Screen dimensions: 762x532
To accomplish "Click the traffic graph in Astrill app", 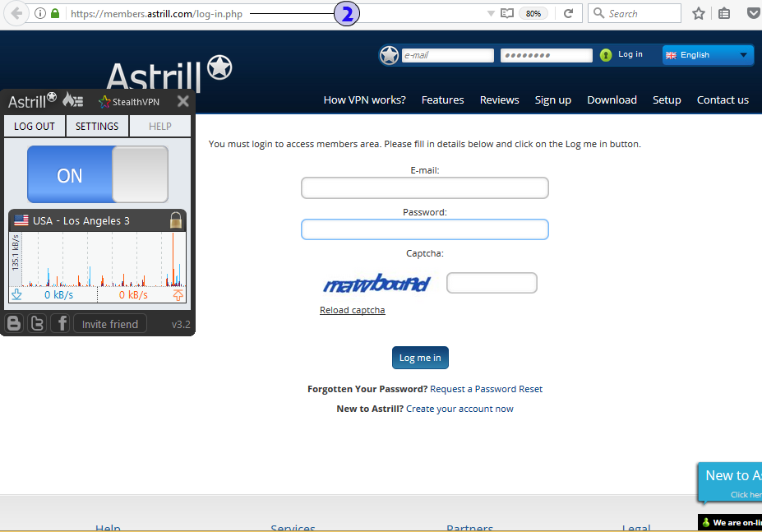I will click(x=97, y=259).
